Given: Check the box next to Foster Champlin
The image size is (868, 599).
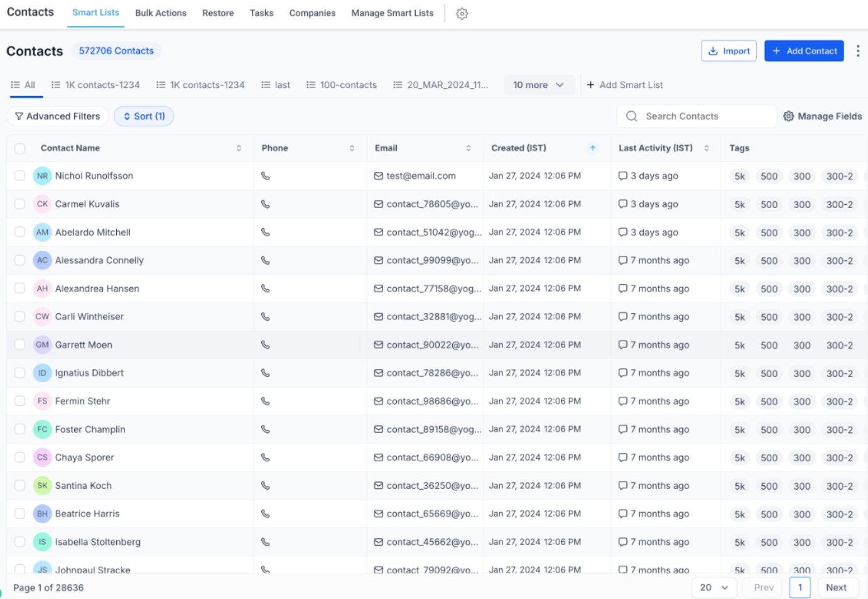Looking at the screenshot, I should click(20, 429).
